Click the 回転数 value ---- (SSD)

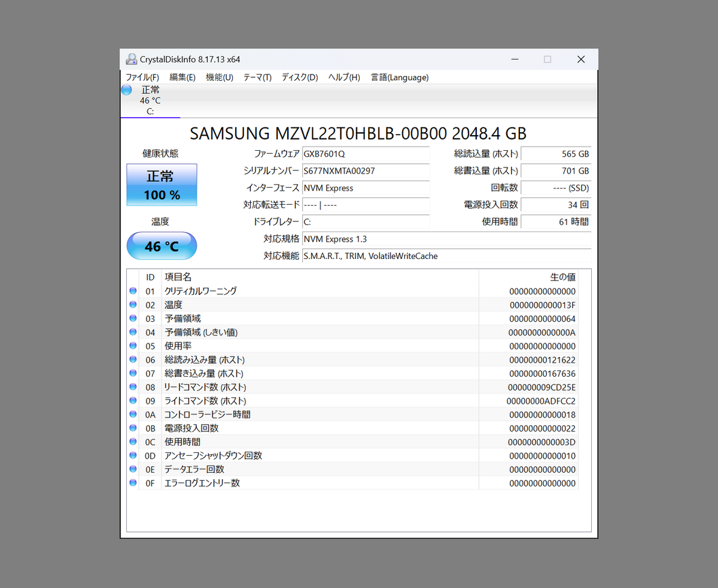tap(556, 188)
